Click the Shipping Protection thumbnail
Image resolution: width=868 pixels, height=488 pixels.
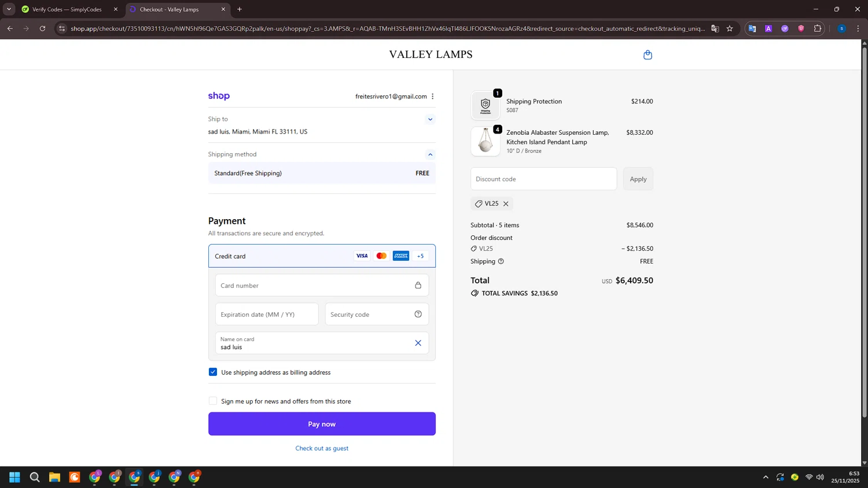[486, 105]
